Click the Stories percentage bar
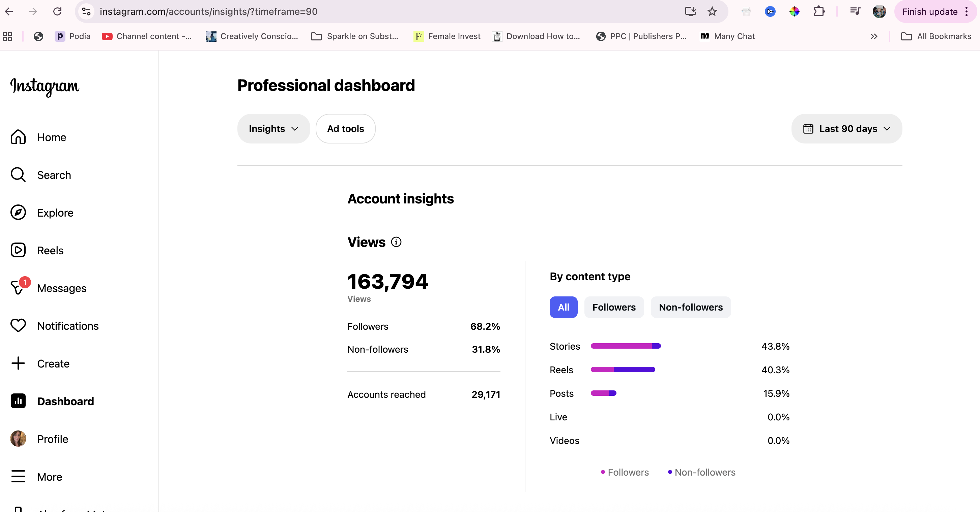 [x=626, y=346]
